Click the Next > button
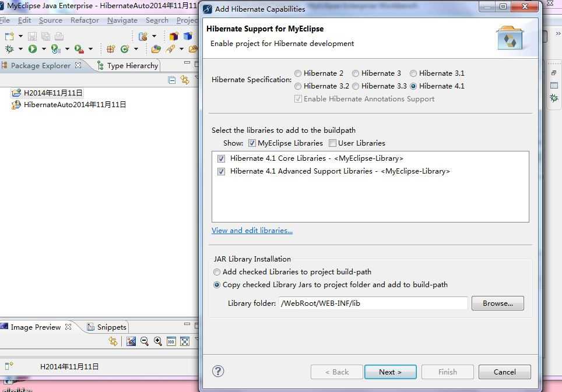 [391, 372]
